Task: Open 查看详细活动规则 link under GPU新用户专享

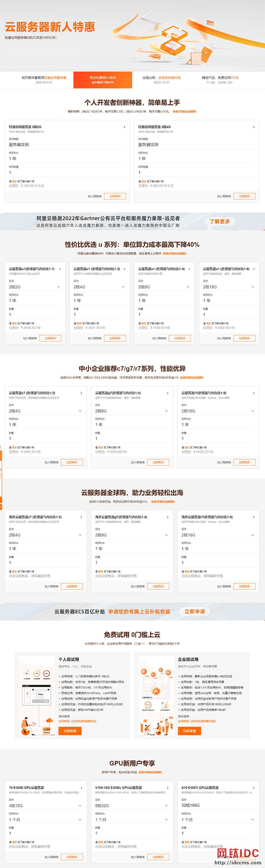Action: 151,772
